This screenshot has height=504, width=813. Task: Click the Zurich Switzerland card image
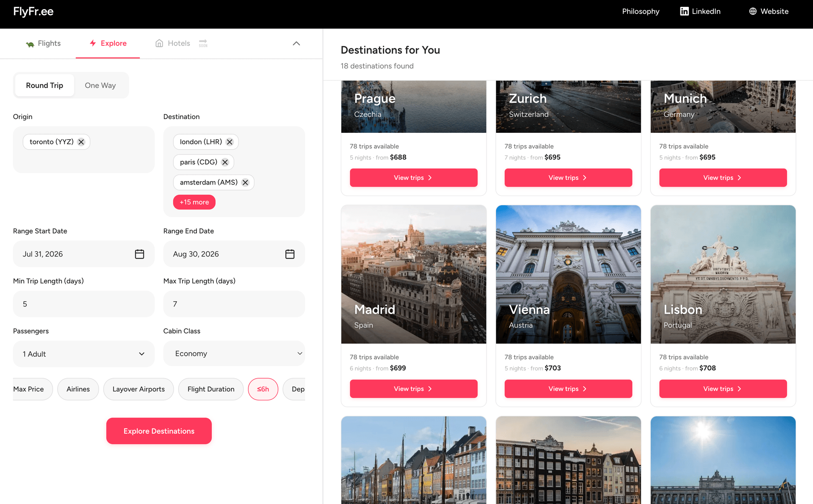coord(568,107)
